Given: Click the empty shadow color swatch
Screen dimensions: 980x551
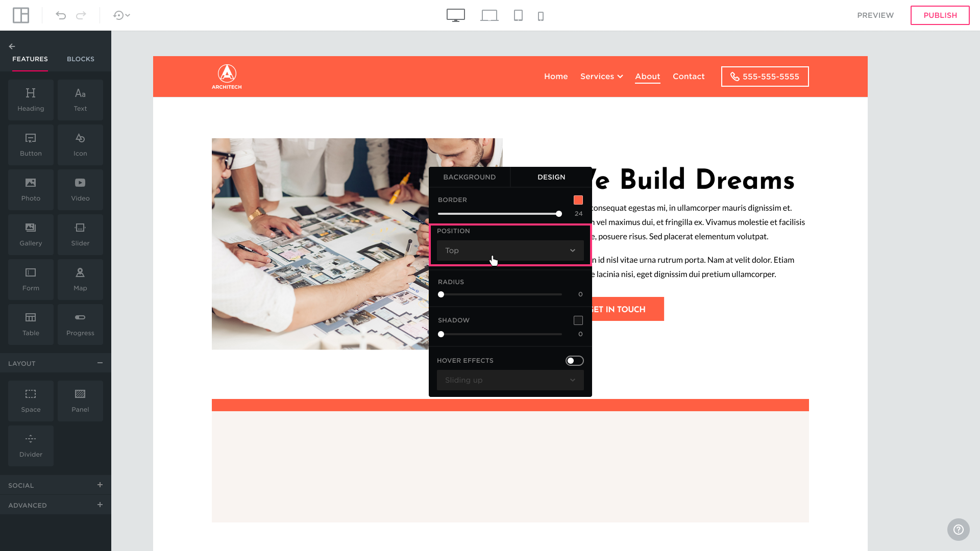Looking at the screenshot, I should pos(578,320).
